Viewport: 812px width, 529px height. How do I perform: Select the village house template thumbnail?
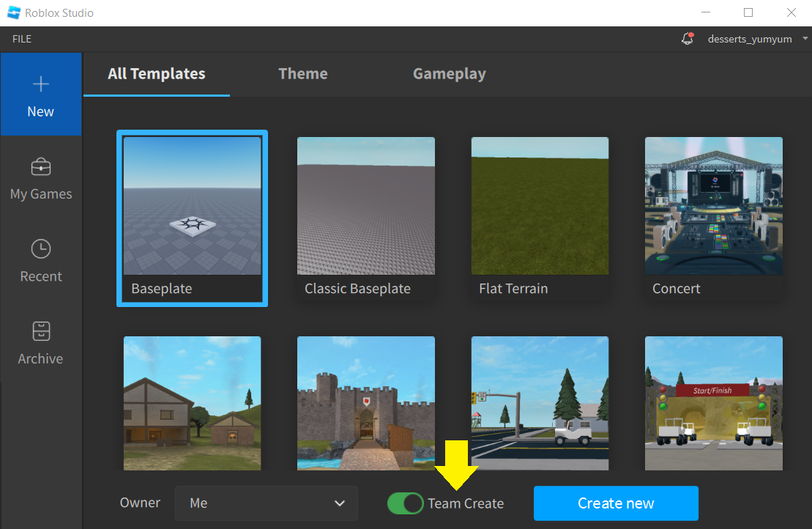192,403
